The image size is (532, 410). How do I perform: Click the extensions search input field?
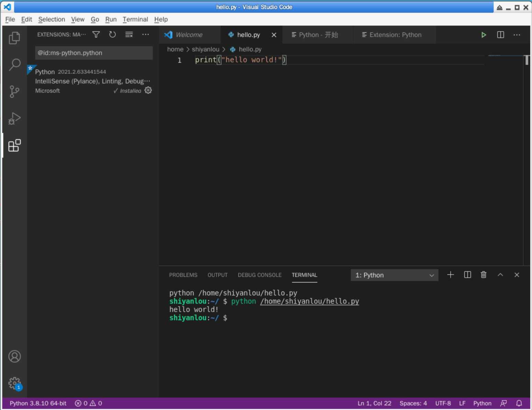94,53
